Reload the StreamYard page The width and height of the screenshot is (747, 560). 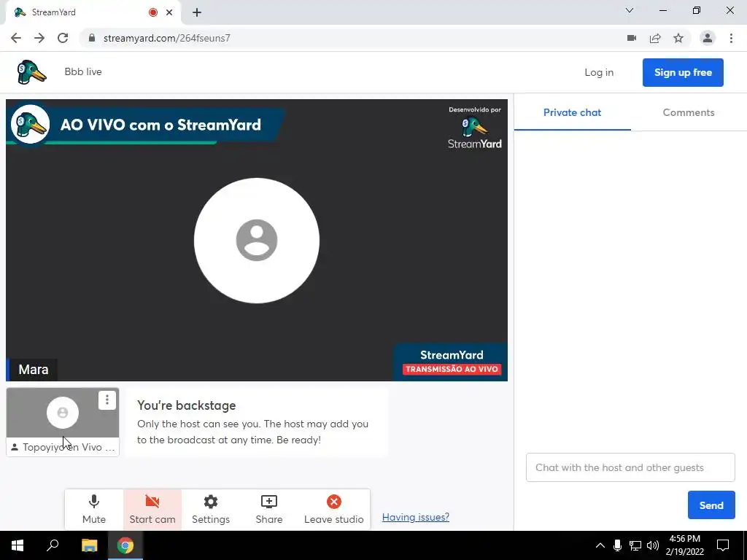point(63,38)
